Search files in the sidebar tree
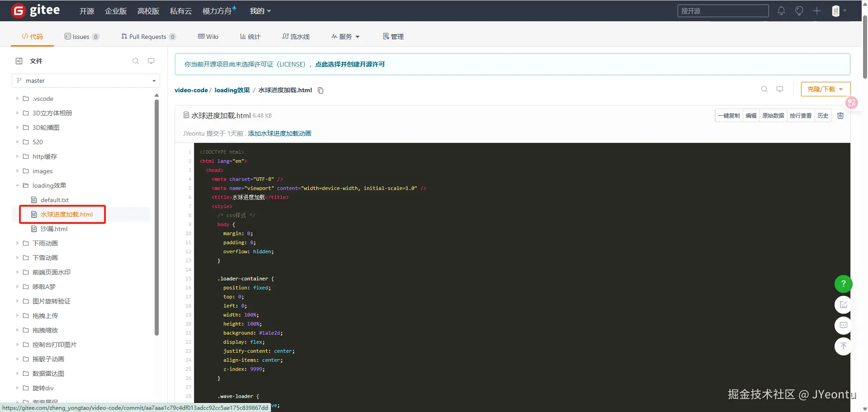 tap(136, 61)
